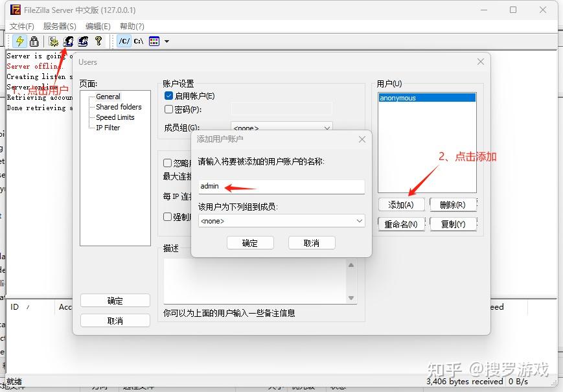Open the 帮助(?) menu

pos(132,26)
